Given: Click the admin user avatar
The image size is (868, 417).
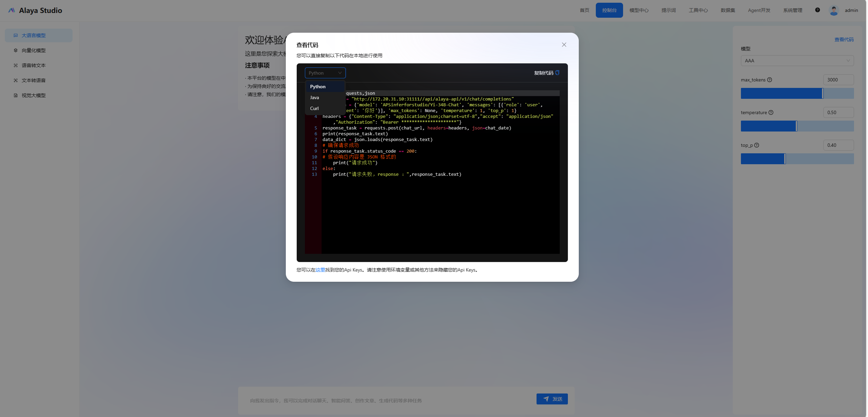Looking at the screenshot, I should pyautogui.click(x=833, y=11).
